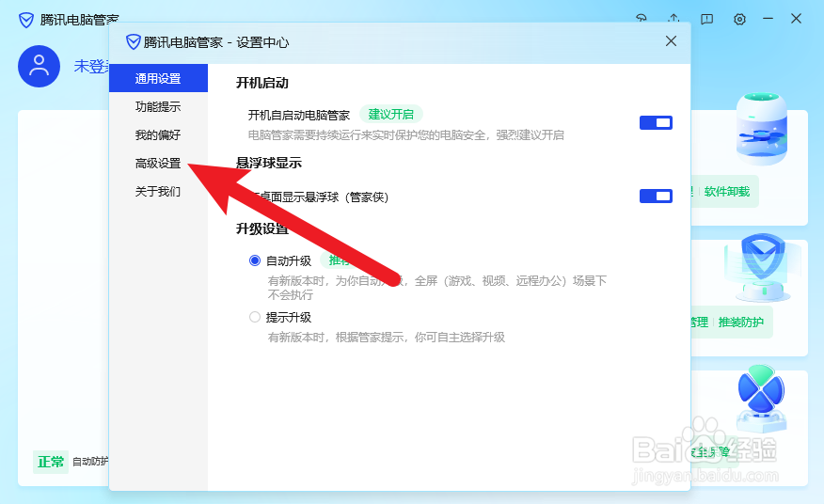Minimize the main 腾讯电脑管家 window
824x504 pixels.
pos(769,19)
